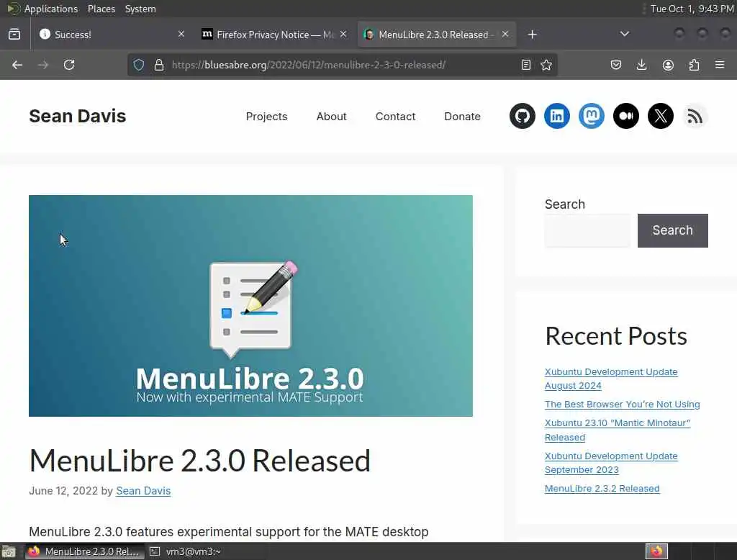Open the Firefox View icon

14,35
